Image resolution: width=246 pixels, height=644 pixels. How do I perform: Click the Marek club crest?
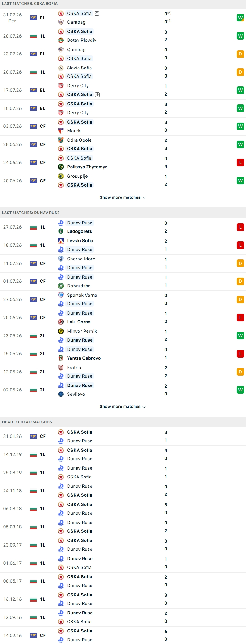61,131
